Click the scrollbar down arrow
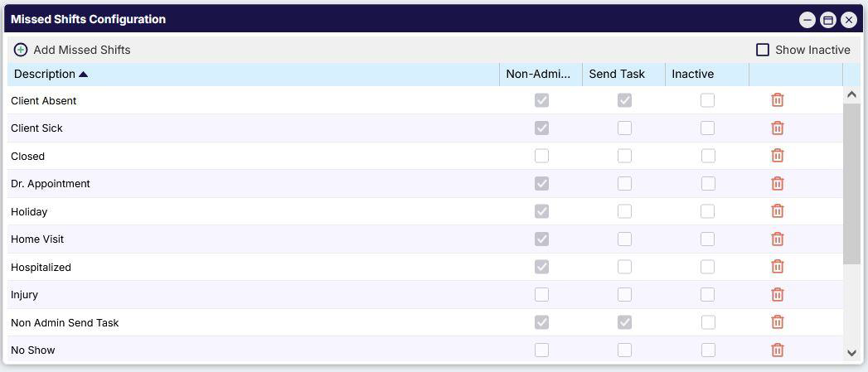The width and height of the screenshot is (868, 372). (851, 352)
